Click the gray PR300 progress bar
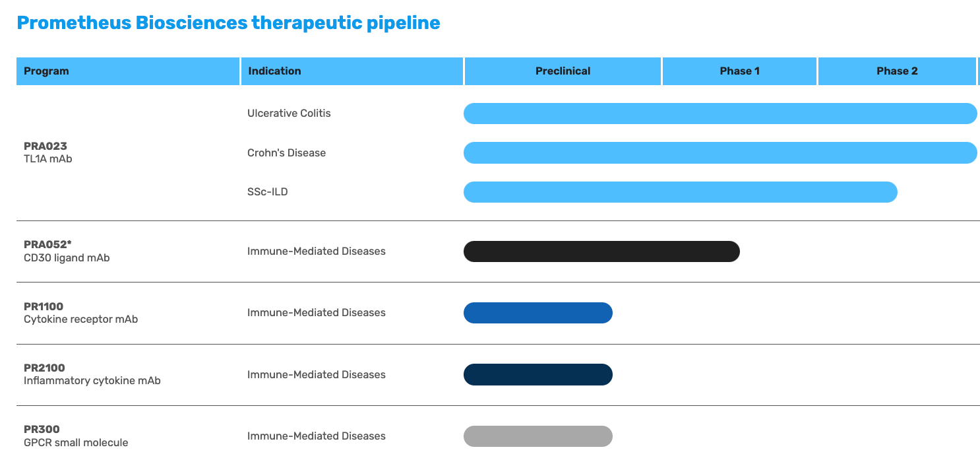 538,436
